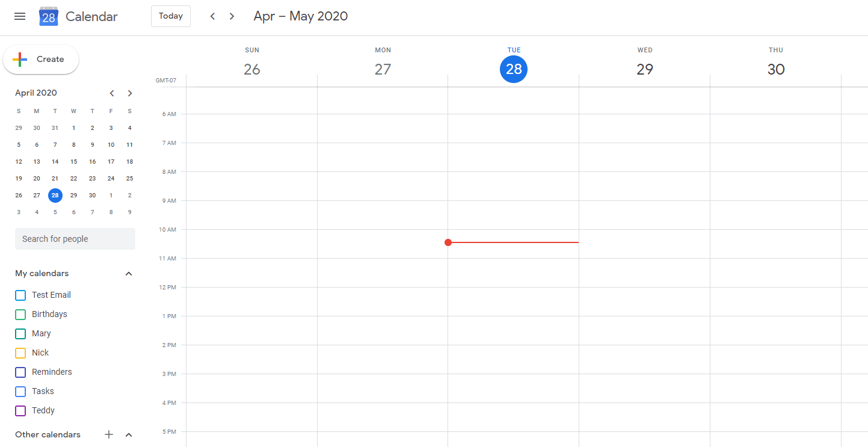The height and width of the screenshot is (447, 868).
Task: Click the colorful plus Create icon
Action: [x=20, y=60]
